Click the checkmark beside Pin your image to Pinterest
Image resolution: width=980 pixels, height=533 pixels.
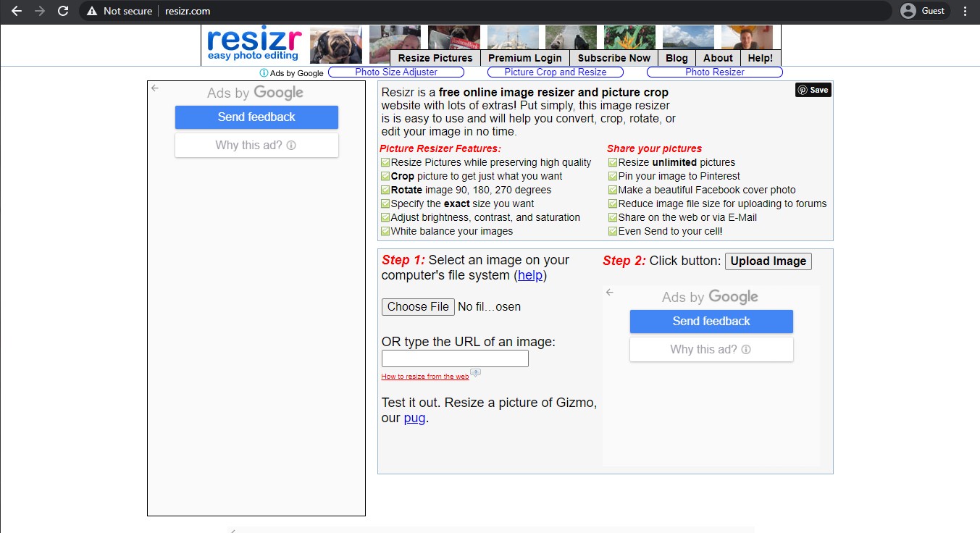pyautogui.click(x=613, y=177)
